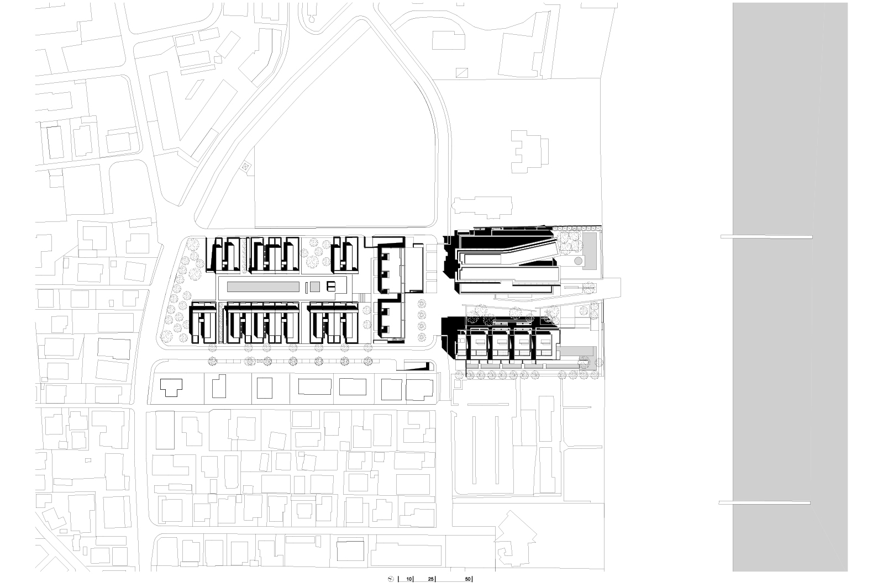
Task: Click the small black-outlined square in the central courtyard
Action: tap(330, 285)
